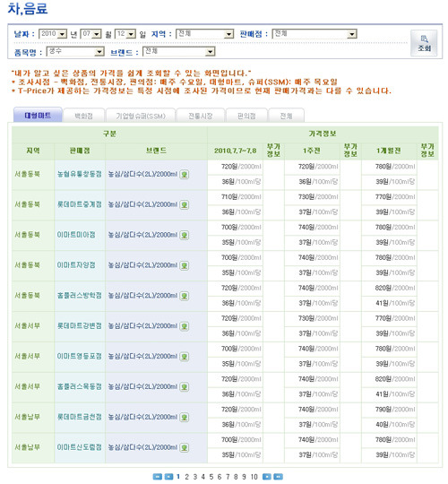
Task: Click the 지역 column header
Action: [33, 151]
